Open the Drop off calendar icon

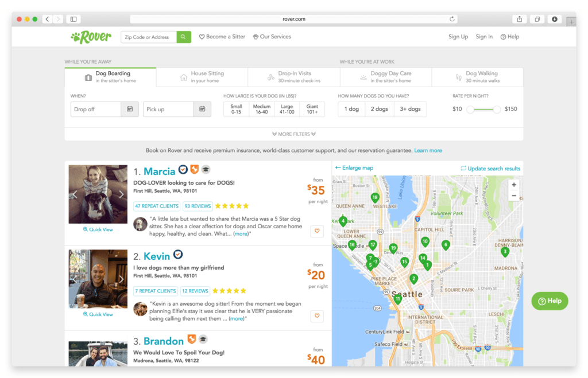pos(130,109)
